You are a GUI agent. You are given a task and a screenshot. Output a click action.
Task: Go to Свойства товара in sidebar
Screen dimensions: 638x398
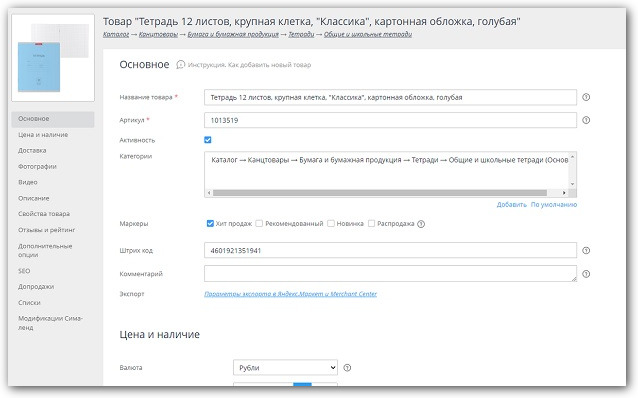pos(44,214)
